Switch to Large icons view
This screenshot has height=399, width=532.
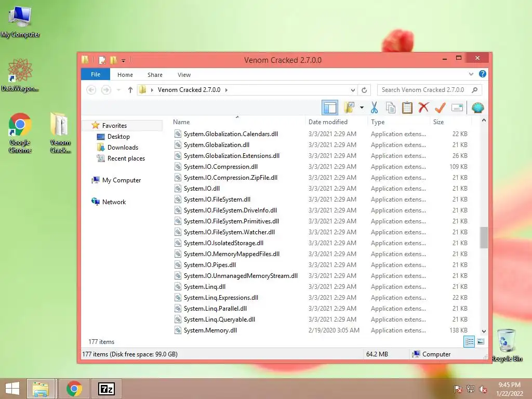[481, 342]
